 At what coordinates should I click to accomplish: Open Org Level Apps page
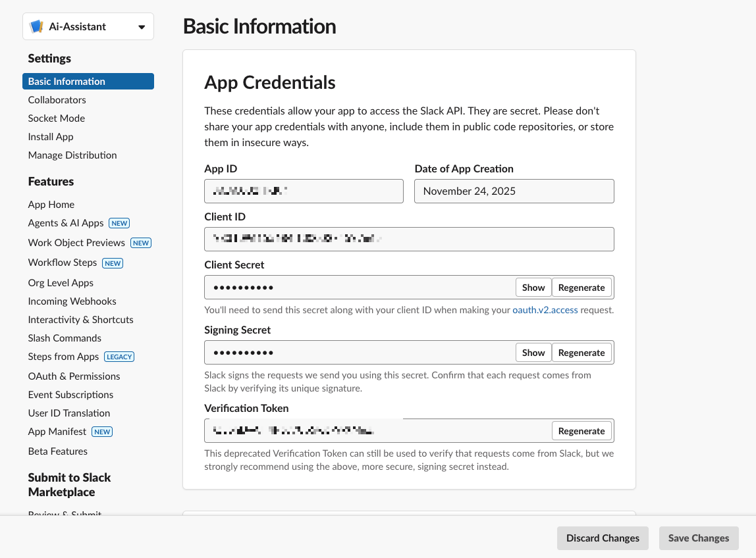coord(61,283)
